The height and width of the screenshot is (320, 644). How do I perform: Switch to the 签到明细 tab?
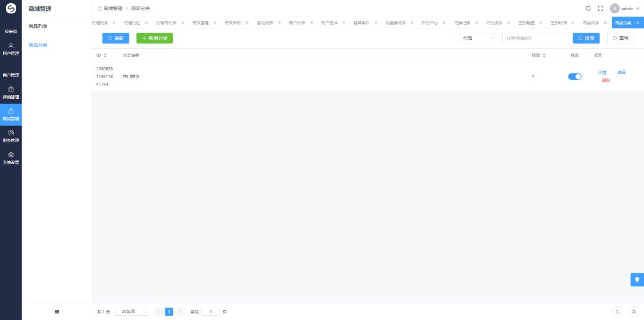pos(559,23)
